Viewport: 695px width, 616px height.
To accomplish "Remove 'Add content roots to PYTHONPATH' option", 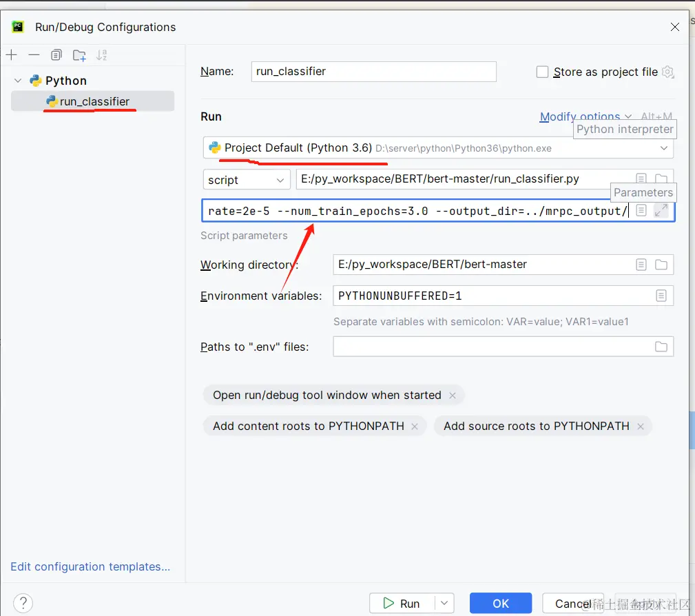I will tap(415, 427).
